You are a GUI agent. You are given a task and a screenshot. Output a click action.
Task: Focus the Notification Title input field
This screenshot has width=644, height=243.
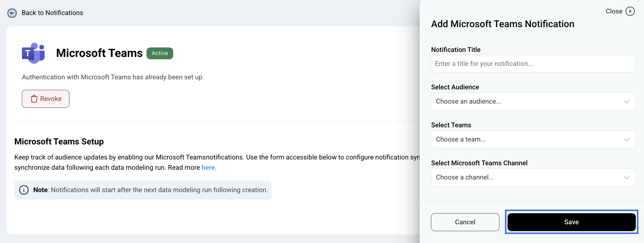click(533, 64)
